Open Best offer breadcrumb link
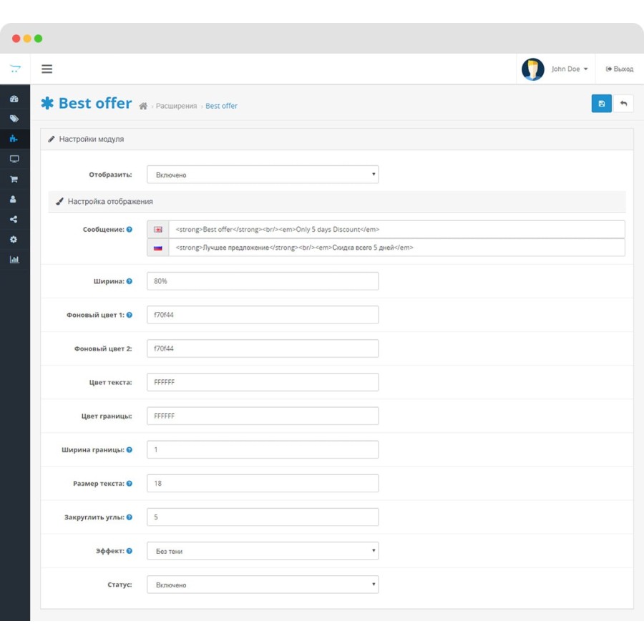Image resolution: width=644 pixels, height=644 pixels. coord(221,106)
